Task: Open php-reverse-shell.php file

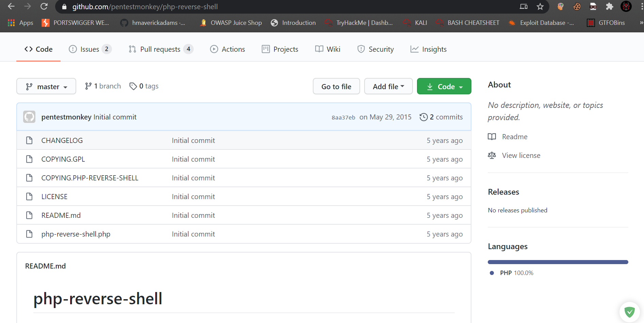Action: [x=76, y=234]
